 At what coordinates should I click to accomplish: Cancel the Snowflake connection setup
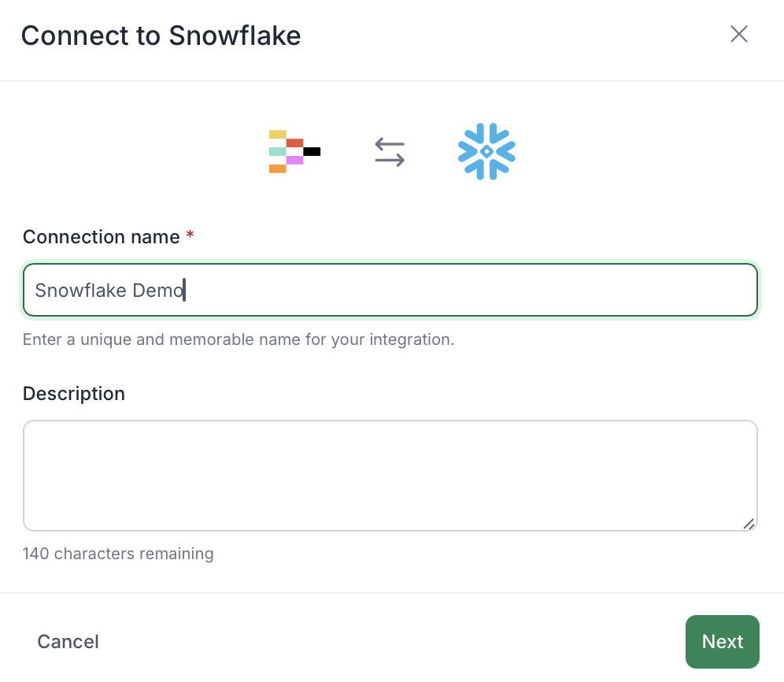pos(68,642)
